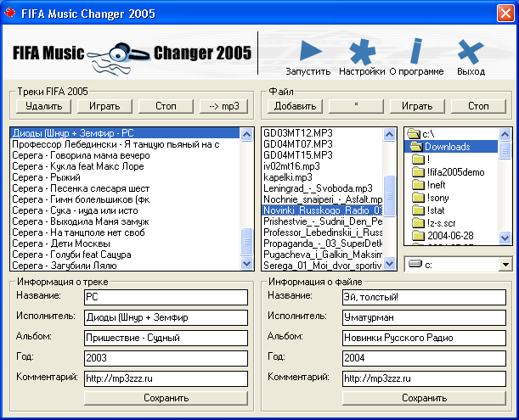Image resolution: width=519 pixels, height=420 pixels.
Task: Select Серега - Голуби feat Сацура
Action: coord(125,255)
